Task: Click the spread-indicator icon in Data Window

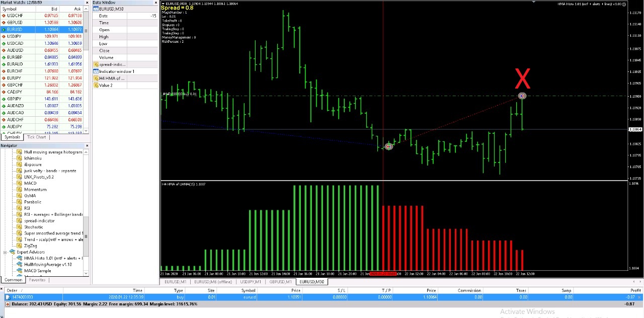Action: 96,64
